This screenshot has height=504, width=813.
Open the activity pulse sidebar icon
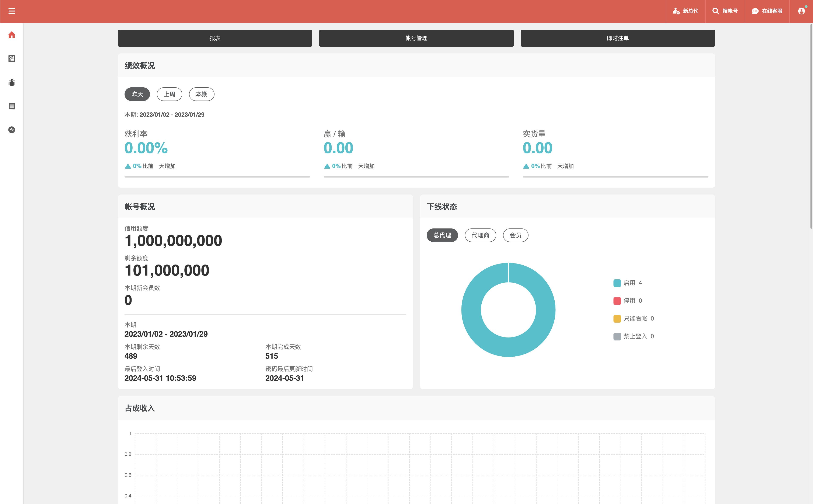pyautogui.click(x=12, y=130)
